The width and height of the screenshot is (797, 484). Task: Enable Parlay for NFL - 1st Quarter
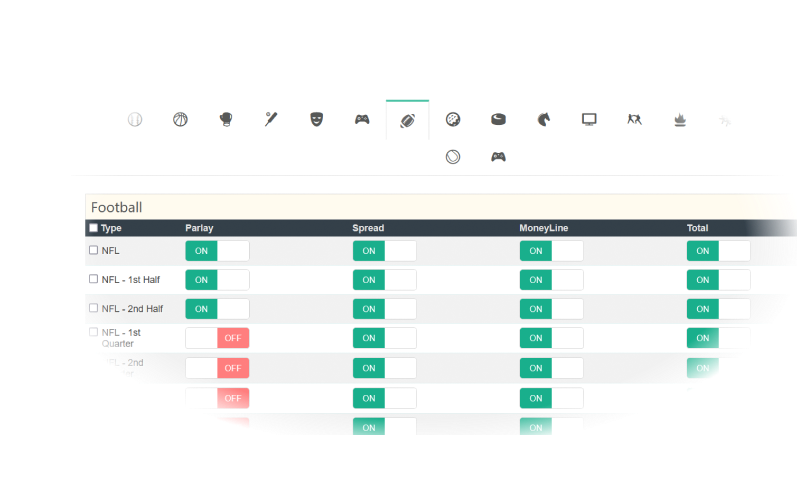(x=217, y=338)
